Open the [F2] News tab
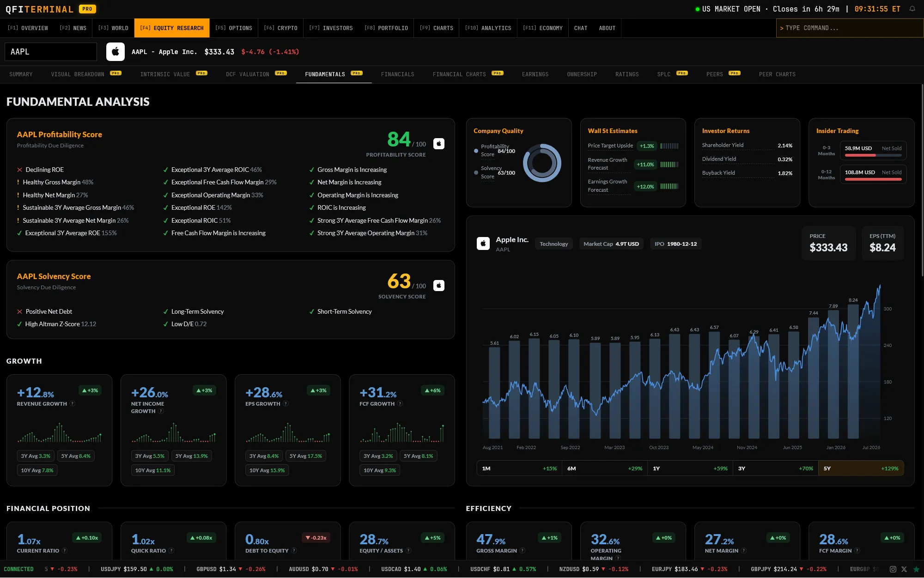The height and width of the screenshot is (578, 924). [x=73, y=28]
